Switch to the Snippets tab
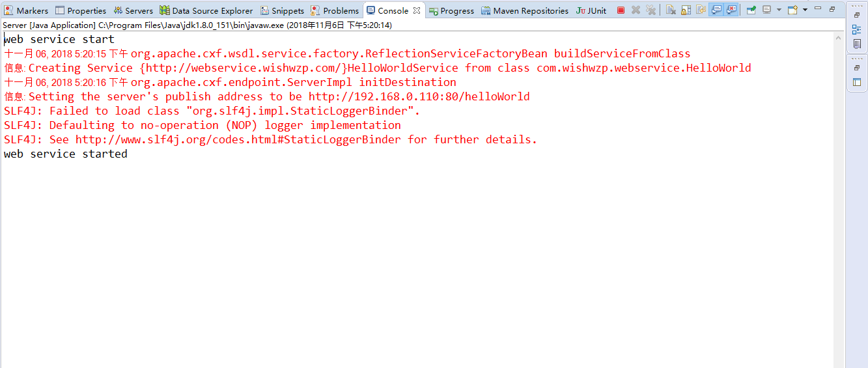This screenshot has height=368, width=868. pos(283,10)
